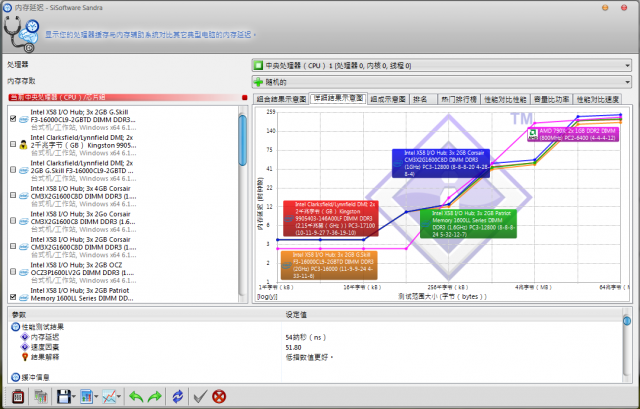Click the magenta AMD 790X chart label
The image size is (640, 409).
tap(573, 134)
